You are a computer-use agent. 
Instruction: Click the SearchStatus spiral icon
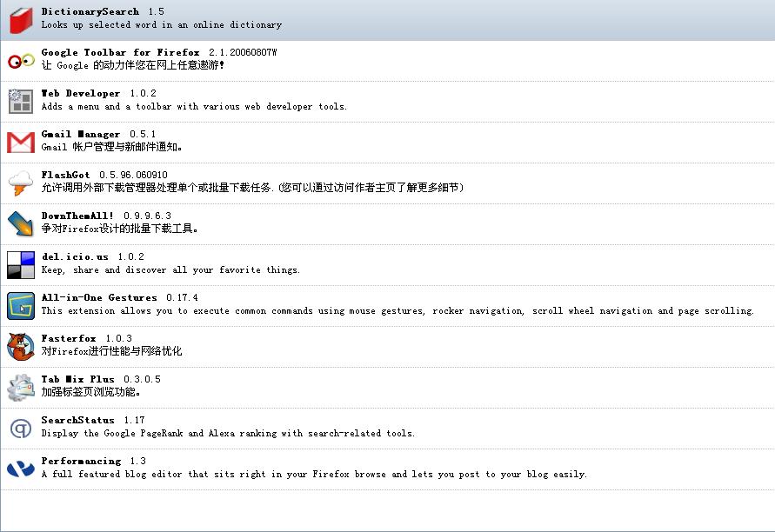[21, 429]
